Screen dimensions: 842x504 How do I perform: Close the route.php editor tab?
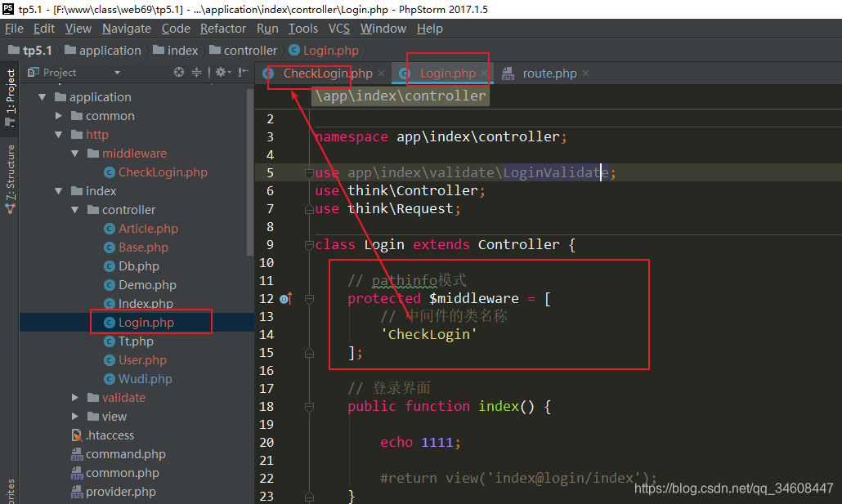click(x=586, y=73)
